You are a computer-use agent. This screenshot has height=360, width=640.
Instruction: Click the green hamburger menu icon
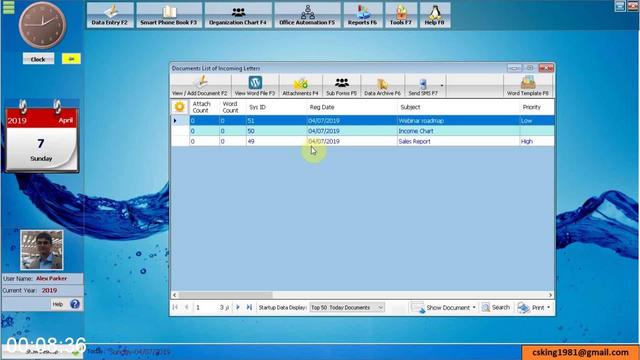pyautogui.click(x=9, y=7)
